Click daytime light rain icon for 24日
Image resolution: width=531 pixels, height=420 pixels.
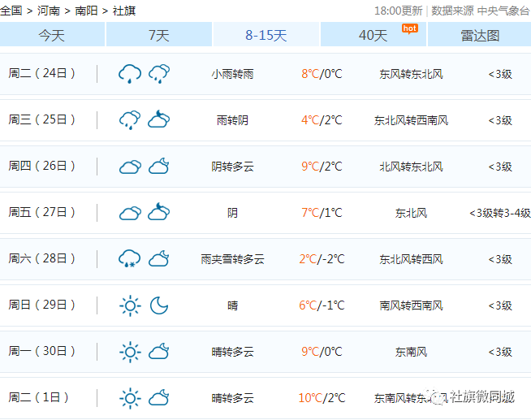pos(130,73)
